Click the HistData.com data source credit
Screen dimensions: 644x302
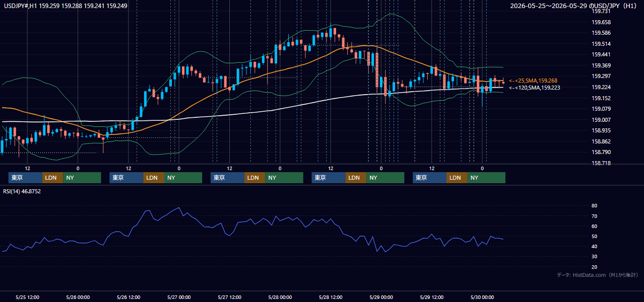coord(598,275)
